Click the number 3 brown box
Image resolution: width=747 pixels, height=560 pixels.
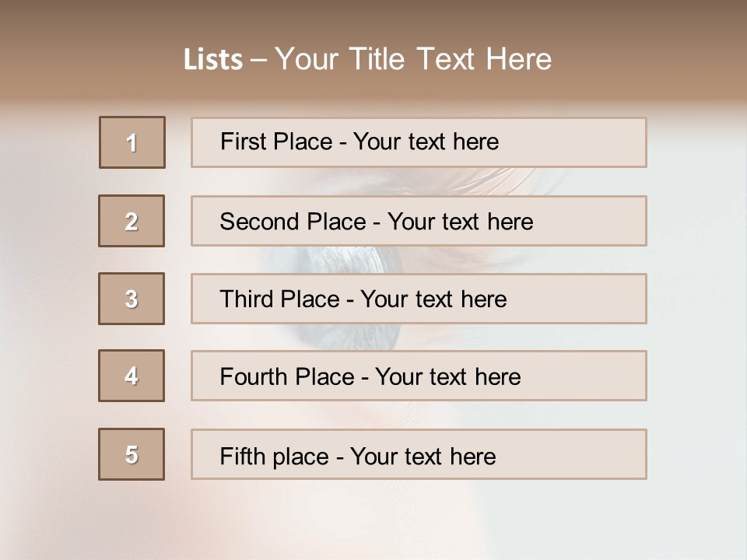tap(132, 299)
